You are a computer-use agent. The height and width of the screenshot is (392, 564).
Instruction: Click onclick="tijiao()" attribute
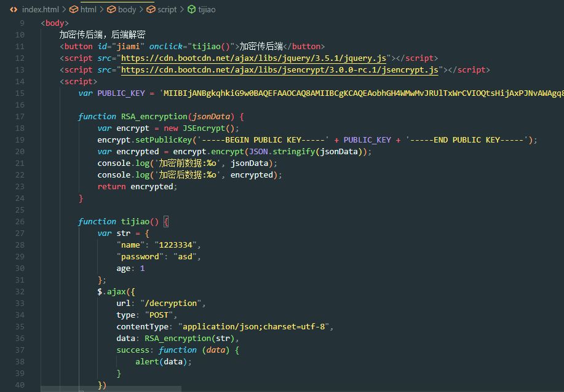point(192,47)
